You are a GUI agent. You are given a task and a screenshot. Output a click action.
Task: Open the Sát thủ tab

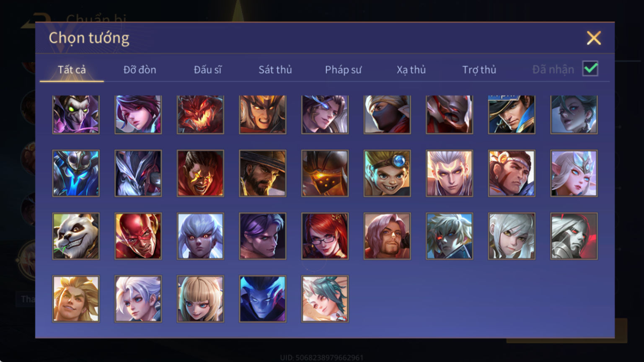point(275,70)
